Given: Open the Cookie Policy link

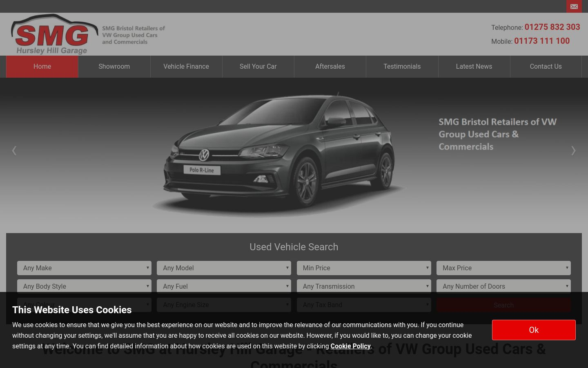Looking at the screenshot, I should [x=350, y=346].
